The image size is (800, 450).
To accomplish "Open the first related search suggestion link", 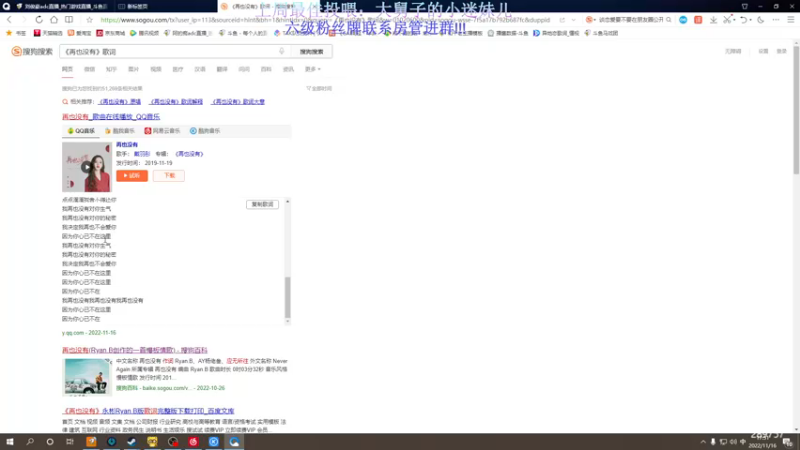I will click(x=119, y=102).
